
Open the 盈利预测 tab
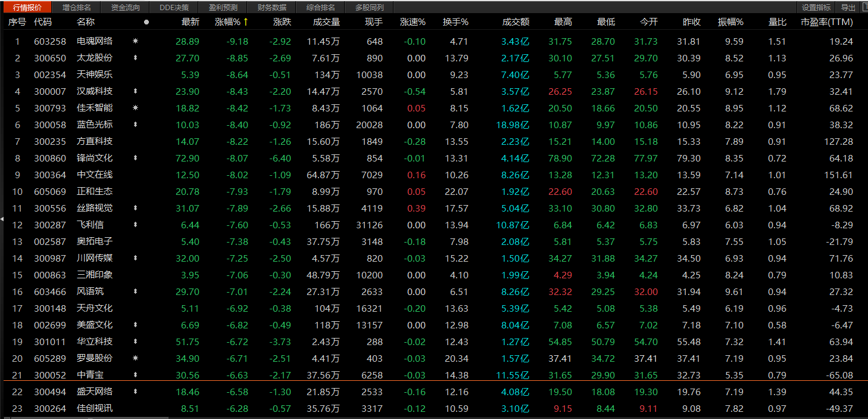223,8
